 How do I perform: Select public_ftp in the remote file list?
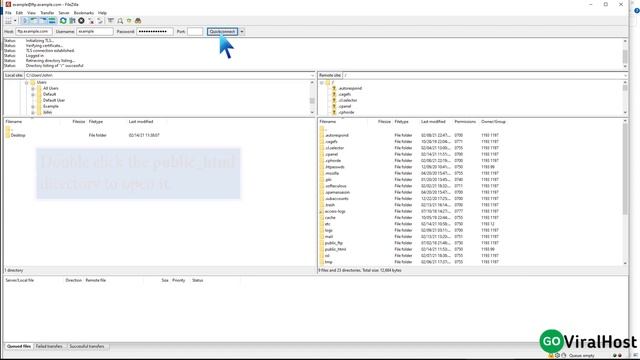[333, 243]
